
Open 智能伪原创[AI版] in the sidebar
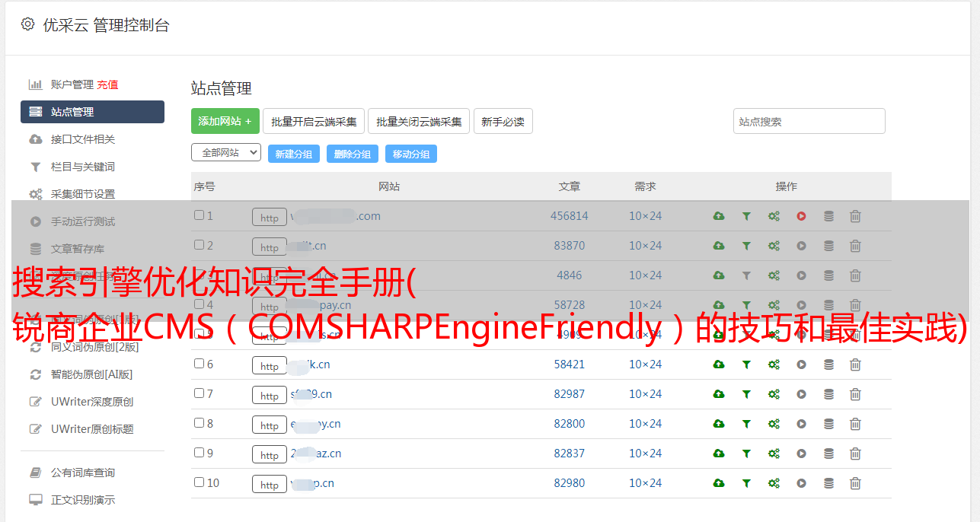pos(92,374)
